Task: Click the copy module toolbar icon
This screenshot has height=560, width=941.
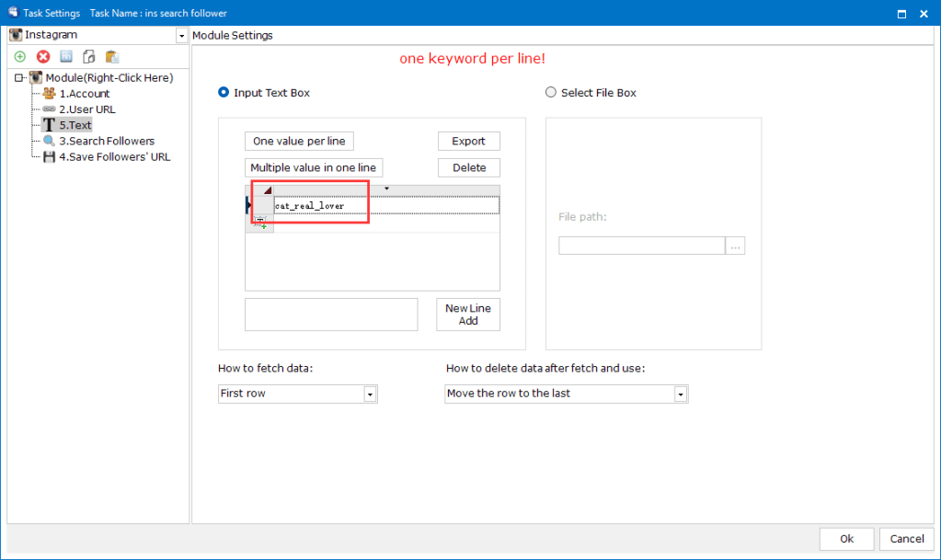Action: 89,57
